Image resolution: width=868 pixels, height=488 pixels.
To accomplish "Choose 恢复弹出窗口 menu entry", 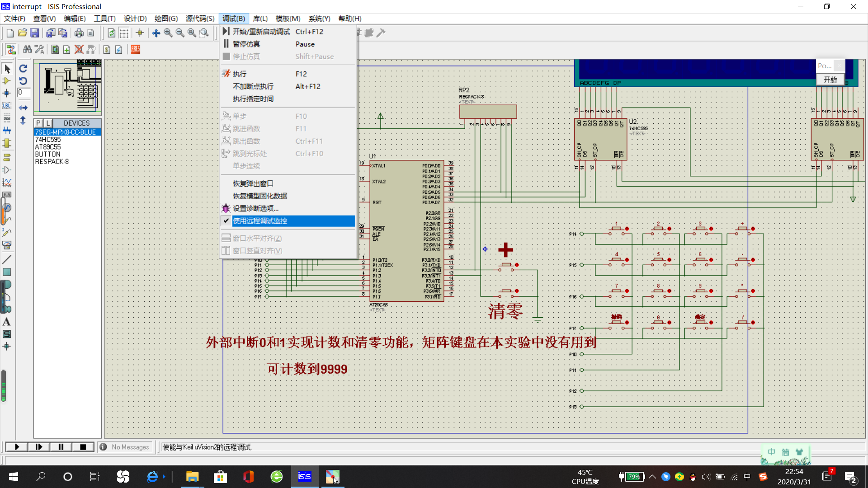I will pos(288,183).
